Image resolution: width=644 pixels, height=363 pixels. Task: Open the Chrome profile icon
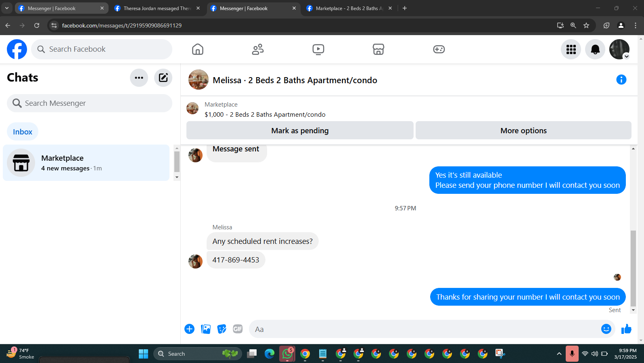point(621,25)
